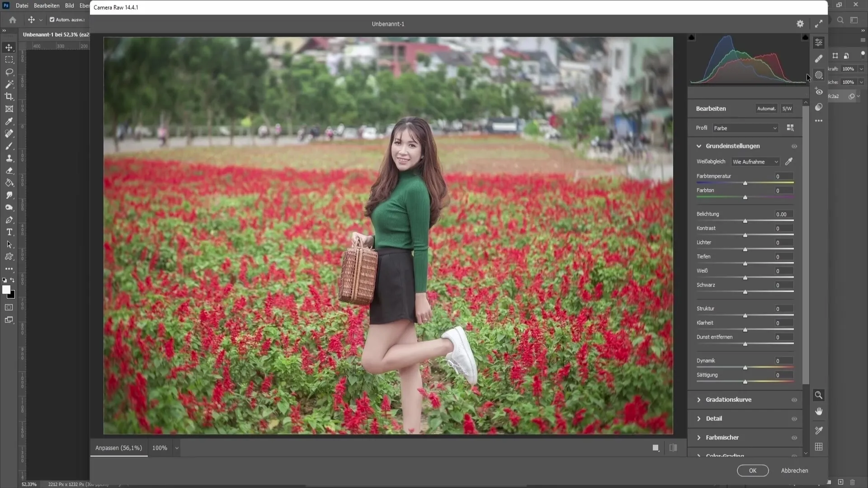Toggle the grid overlay icon
This screenshot has width=868, height=488.
pyautogui.click(x=819, y=447)
